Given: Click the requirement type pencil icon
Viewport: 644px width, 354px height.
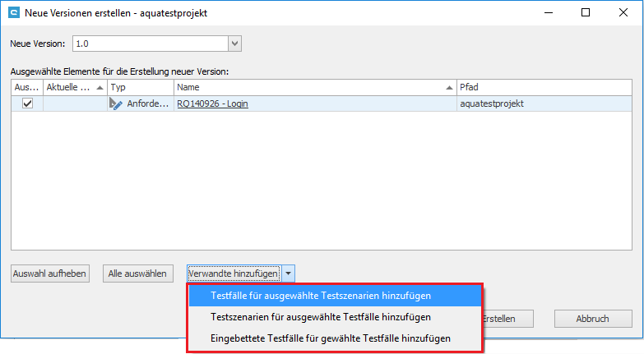Looking at the screenshot, I should click(116, 104).
